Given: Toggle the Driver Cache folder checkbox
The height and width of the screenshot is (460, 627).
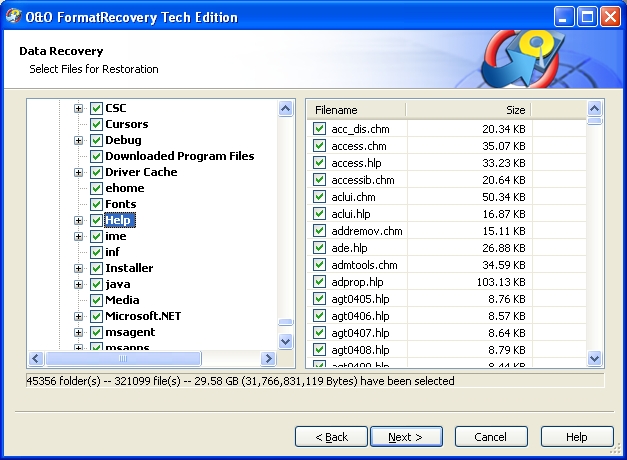Looking at the screenshot, I should (x=96, y=172).
